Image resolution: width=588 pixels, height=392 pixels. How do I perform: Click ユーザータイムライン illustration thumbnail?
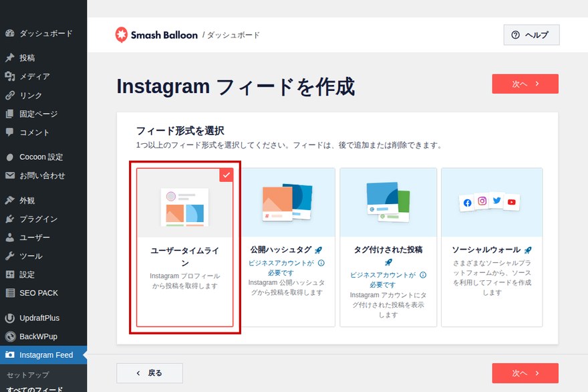pos(185,207)
